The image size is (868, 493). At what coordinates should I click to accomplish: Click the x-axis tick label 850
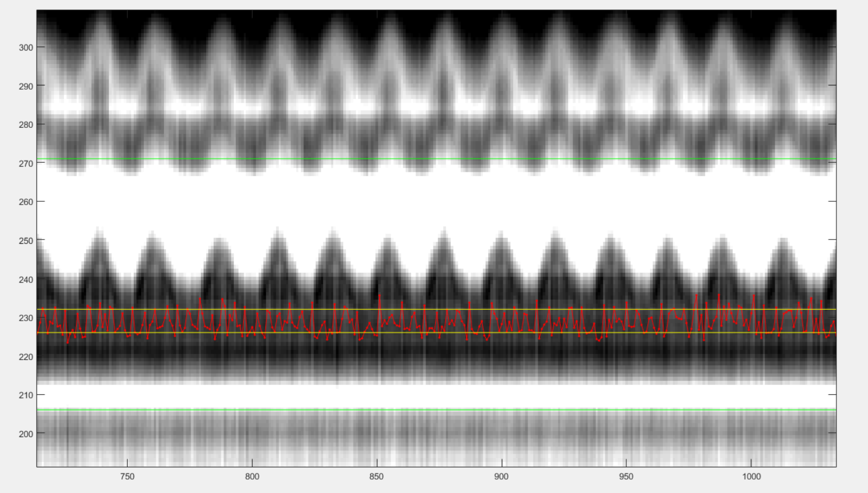(377, 476)
